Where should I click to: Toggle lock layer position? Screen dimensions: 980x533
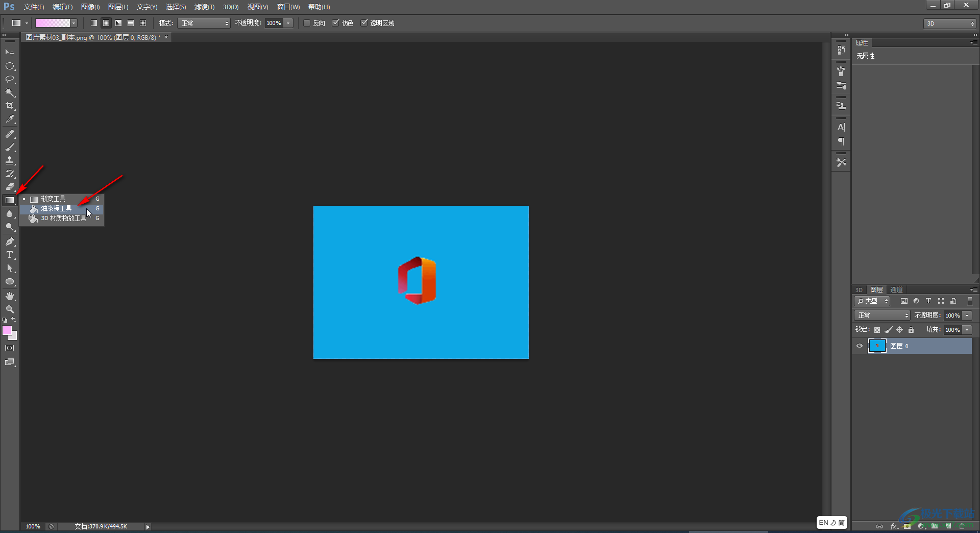tap(900, 330)
